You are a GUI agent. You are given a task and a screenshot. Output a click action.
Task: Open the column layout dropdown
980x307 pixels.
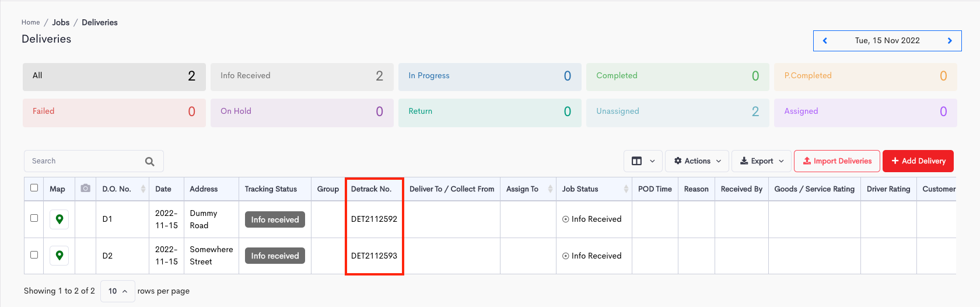tap(643, 161)
